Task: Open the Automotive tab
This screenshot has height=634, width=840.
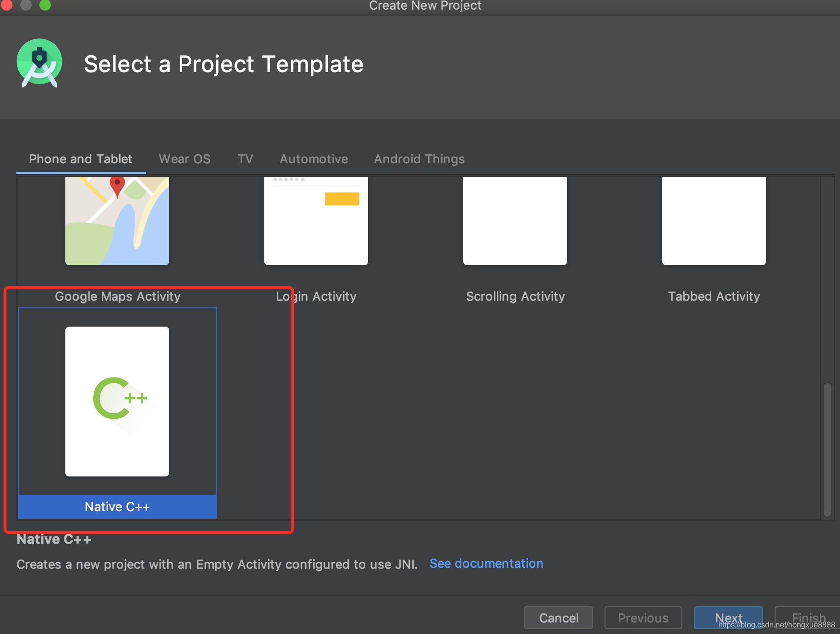Action: 314,159
